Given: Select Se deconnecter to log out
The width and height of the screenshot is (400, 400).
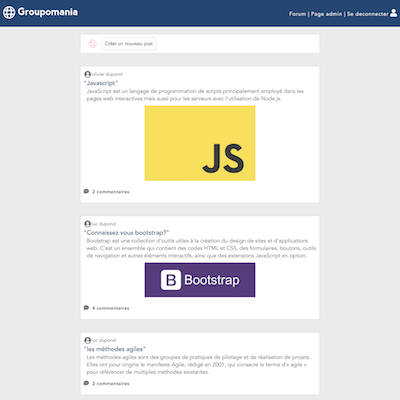Looking at the screenshot, I should tap(368, 14).
